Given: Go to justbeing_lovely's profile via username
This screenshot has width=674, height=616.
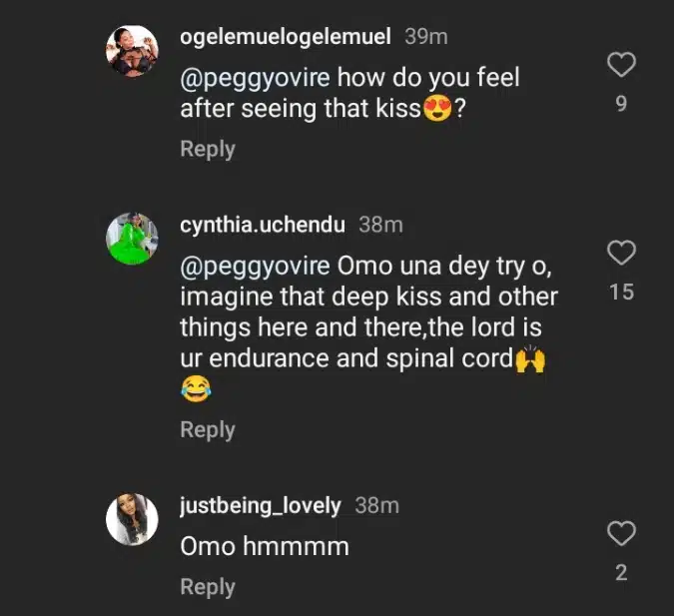Looking at the screenshot, I should coord(261,505).
